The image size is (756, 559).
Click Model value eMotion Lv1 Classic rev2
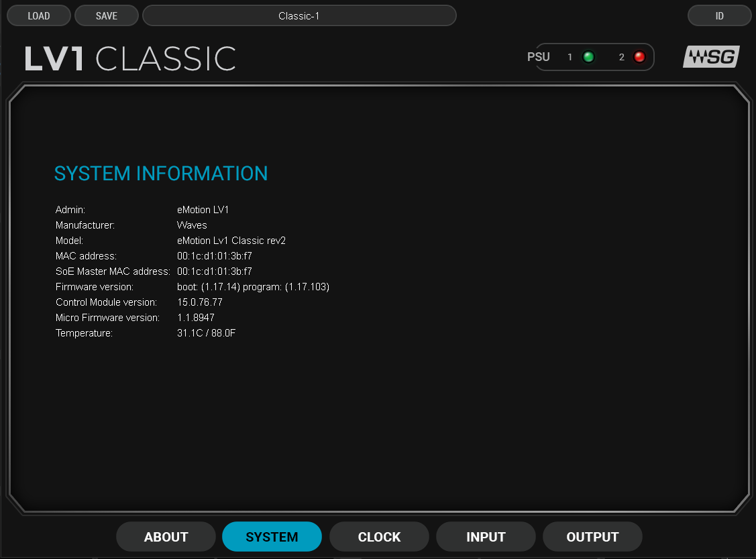tap(231, 241)
